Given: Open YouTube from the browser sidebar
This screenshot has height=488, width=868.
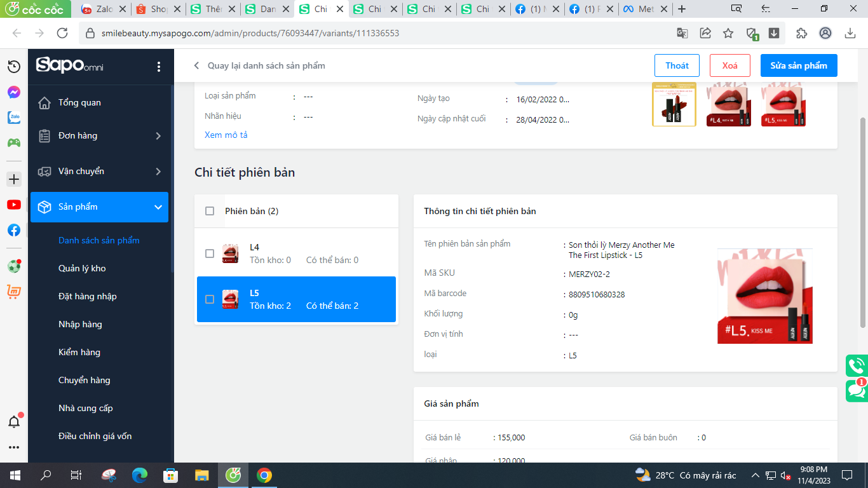Looking at the screenshot, I should click(14, 205).
